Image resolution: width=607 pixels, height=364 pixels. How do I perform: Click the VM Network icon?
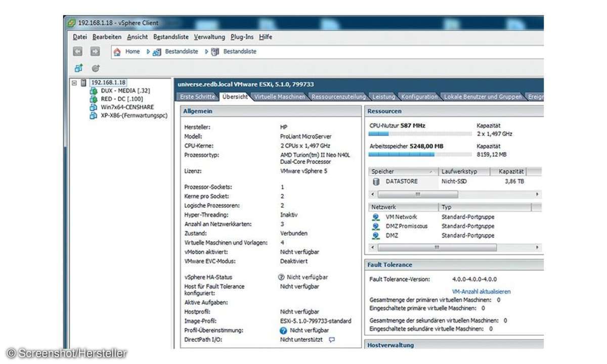[376, 217]
